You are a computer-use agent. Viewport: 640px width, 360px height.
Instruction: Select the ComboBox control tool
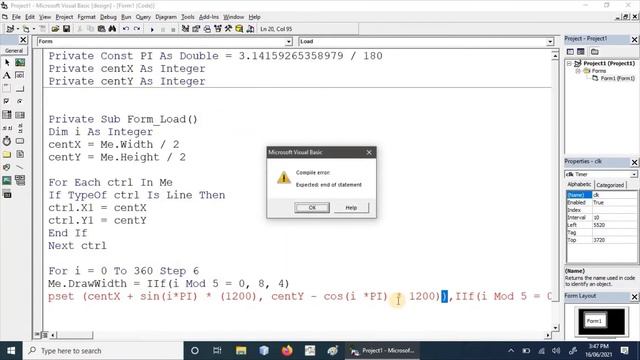[x=7, y=115]
